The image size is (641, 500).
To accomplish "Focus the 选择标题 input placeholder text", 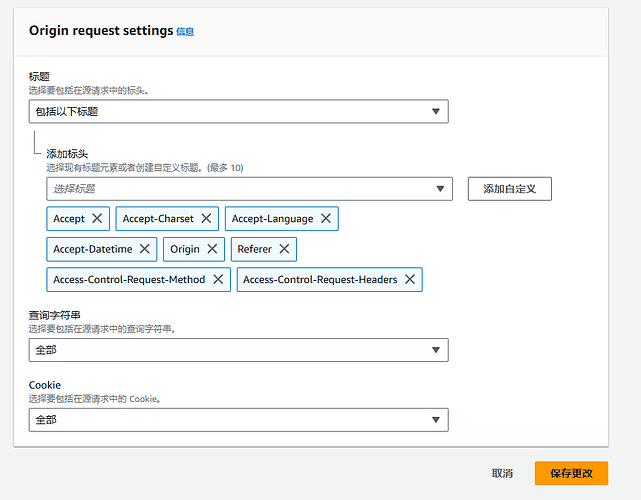I will click(74, 188).
